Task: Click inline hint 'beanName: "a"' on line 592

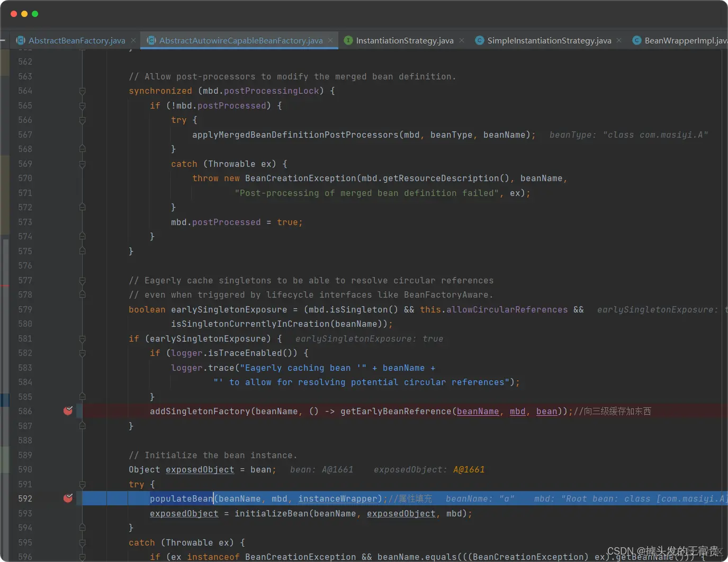Action: (x=480, y=499)
